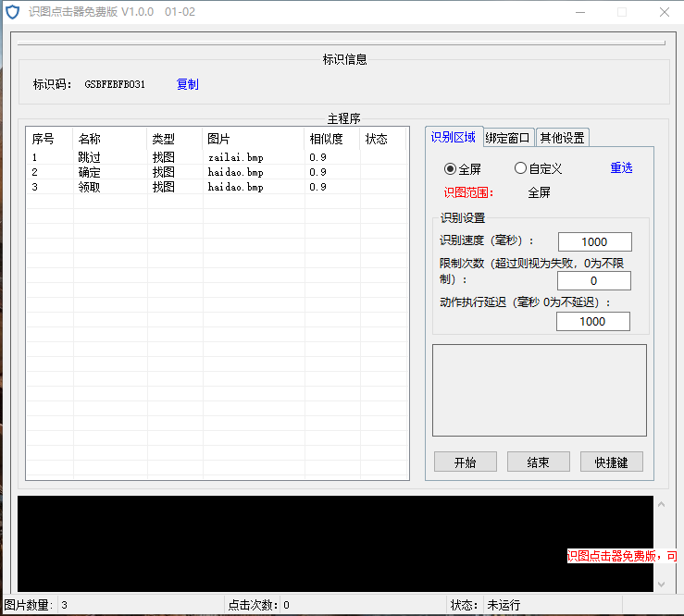684x616 pixels.
Task: Click the red scrolling notice text
Action: [622, 556]
